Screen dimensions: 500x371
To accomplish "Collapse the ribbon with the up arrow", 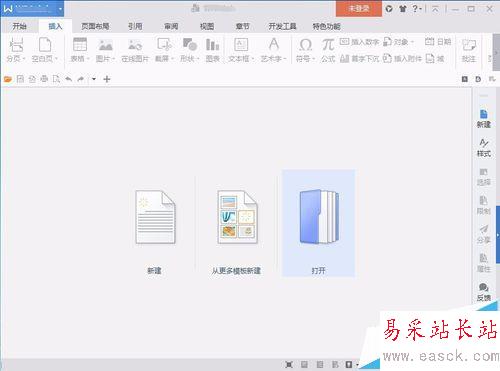I will click(435, 9).
